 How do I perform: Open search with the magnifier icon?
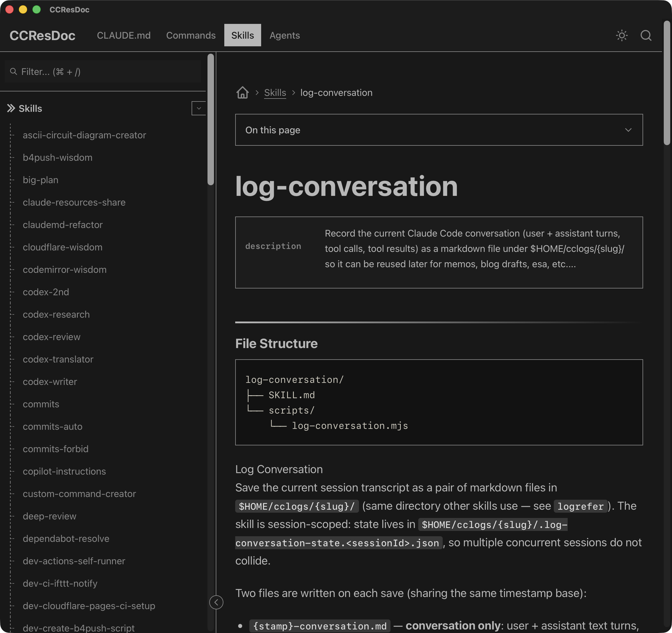pyautogui.click(x=646, y=35)
